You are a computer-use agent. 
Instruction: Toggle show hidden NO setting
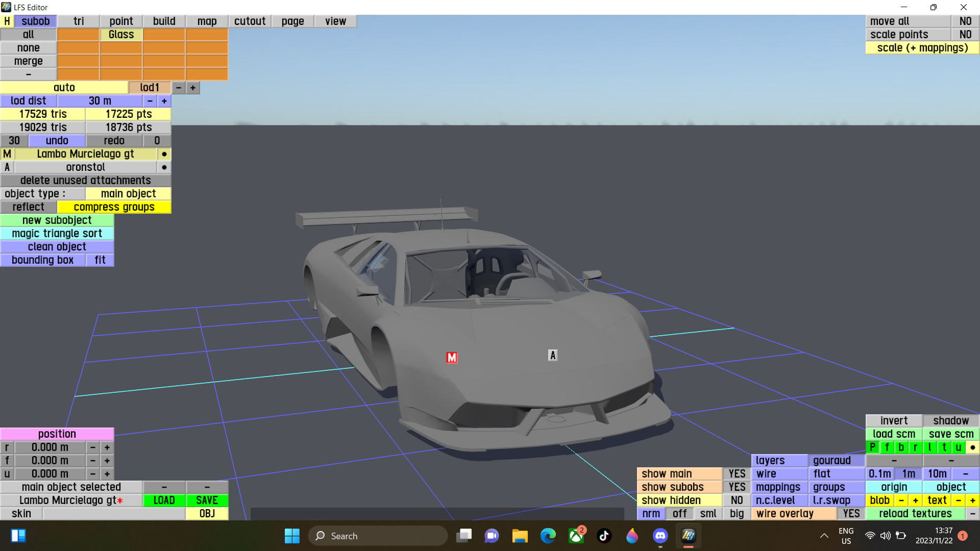tap(737, 500)
